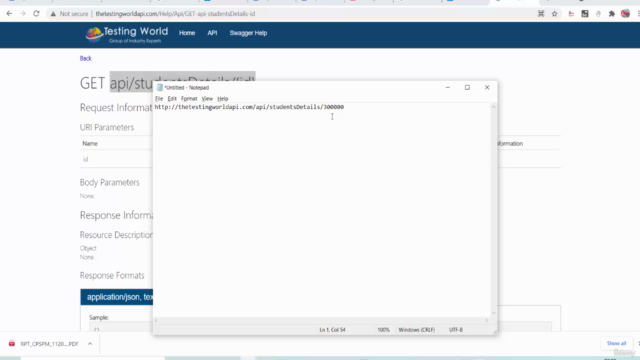Click the browser forward arrow
The height and width of the screenshot is (360, 640).
point(22,13)
